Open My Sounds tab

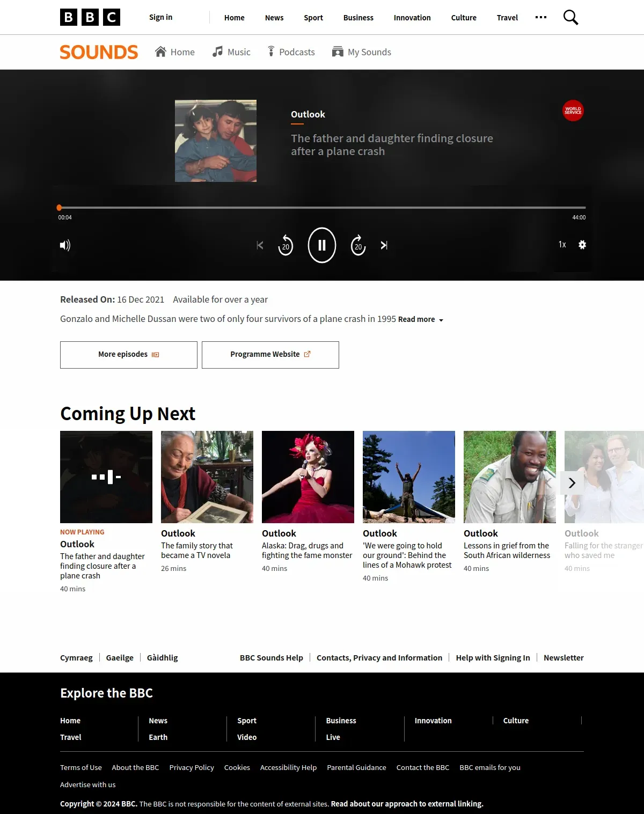362,52
